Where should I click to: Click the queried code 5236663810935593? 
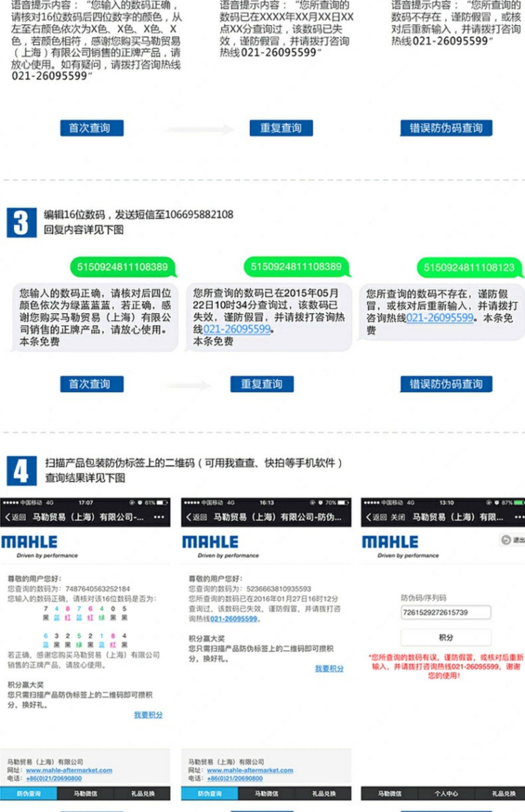point(279,589)
